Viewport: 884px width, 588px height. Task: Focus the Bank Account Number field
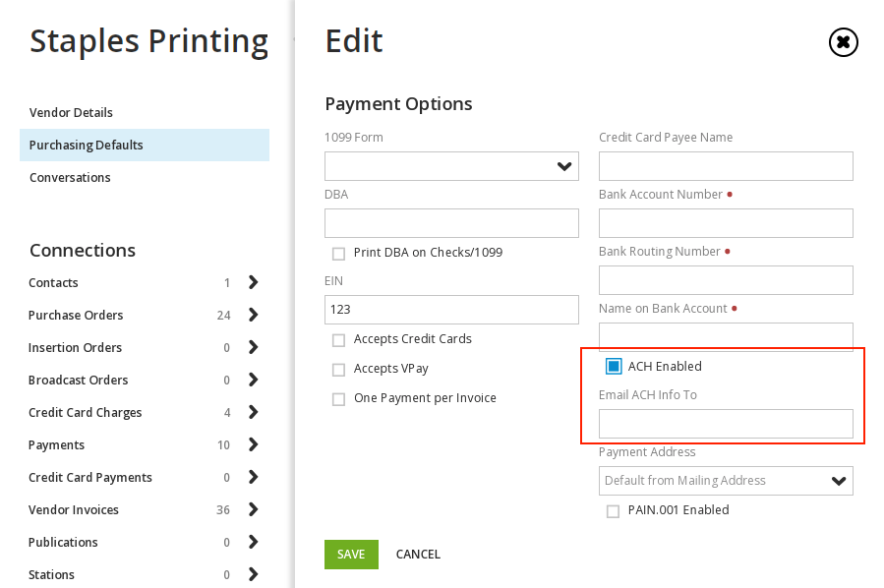click(726, 223)
